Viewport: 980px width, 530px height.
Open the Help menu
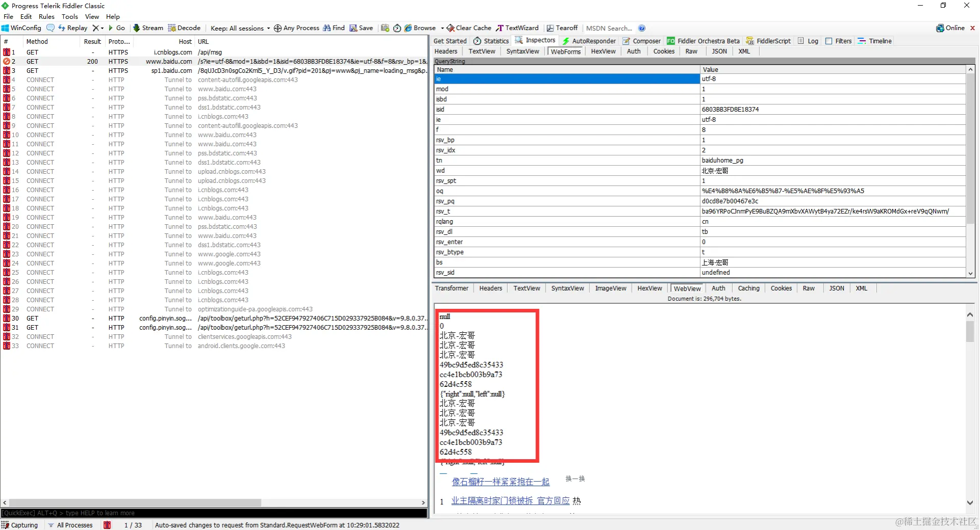click(x=113, y=16)
